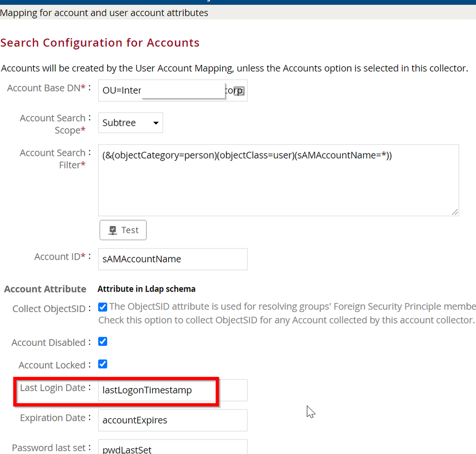Enable the Collect ObjectSID checkbox
The width and height of the screenshot is (476, 454).
[x=102, y=307]
